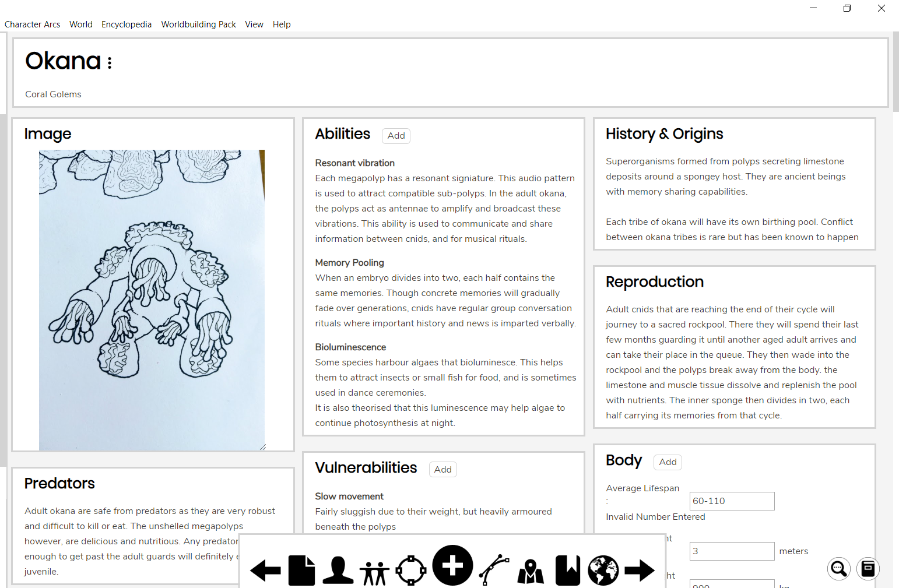The width and height of the screenshot is (899, 588).
Task: Open the blank document icon in bottom toolbar
Action: point(302,571)
